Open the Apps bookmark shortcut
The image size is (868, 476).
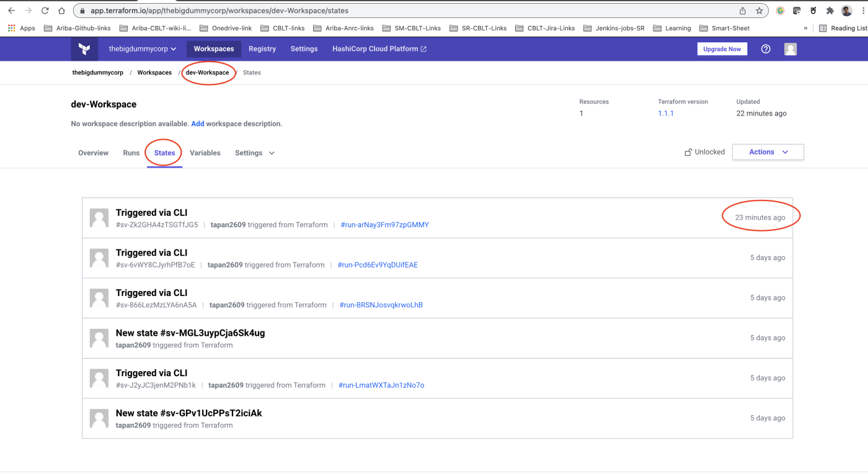click(22, 28)
